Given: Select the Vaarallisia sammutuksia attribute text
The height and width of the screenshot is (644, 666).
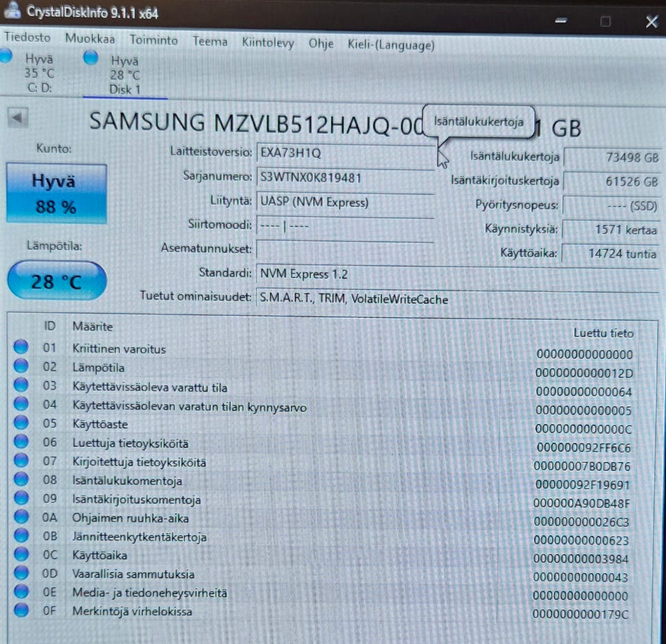Looking at the screenshot, I should (133, 574).
